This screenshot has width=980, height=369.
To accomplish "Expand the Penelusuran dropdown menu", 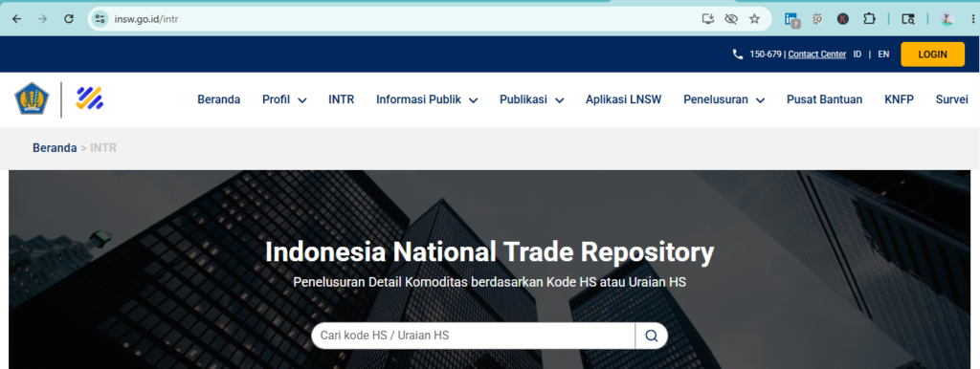I will tap(724, 99).
